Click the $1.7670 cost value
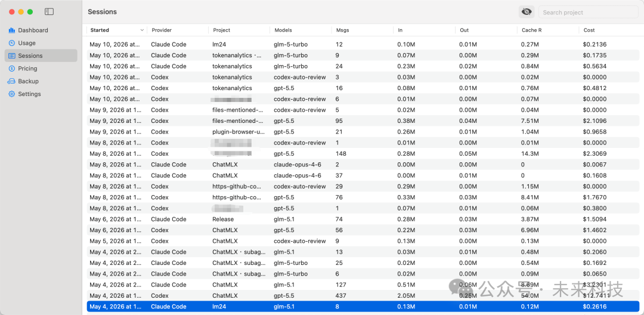 point(595,197)
